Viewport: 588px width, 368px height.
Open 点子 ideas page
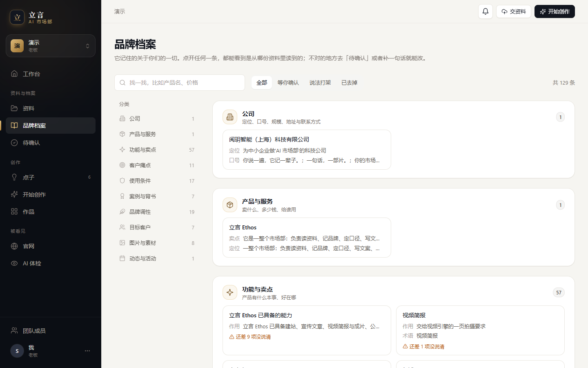(51, 177)
